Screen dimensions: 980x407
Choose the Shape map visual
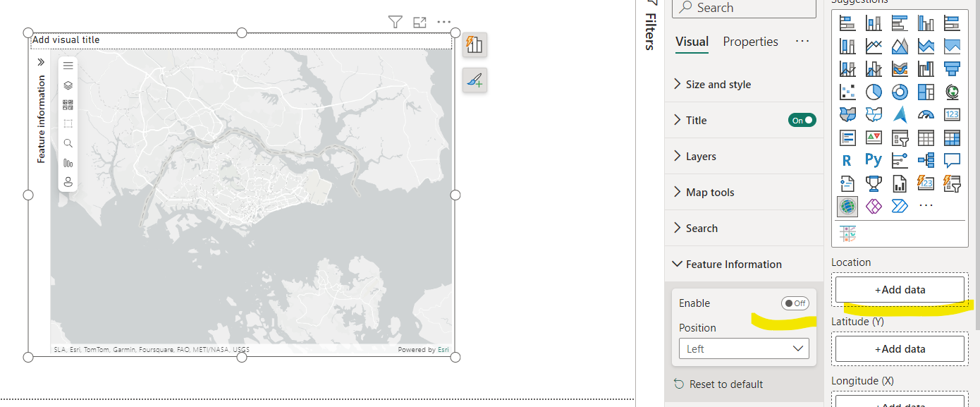point(874,114)
